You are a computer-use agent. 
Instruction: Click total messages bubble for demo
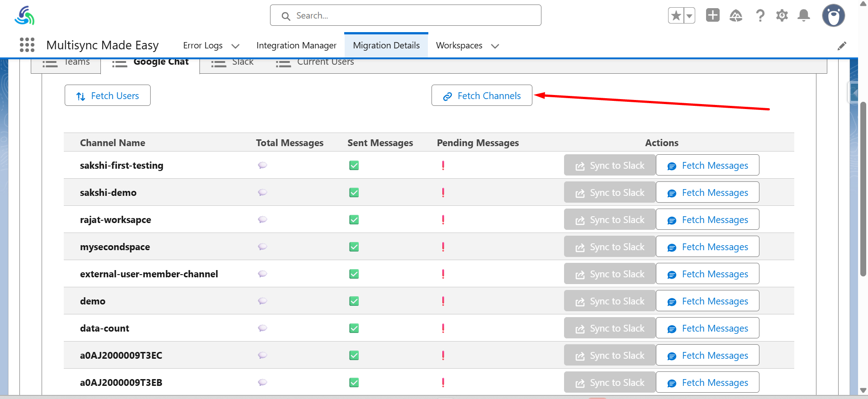click(x=262, y=301)
